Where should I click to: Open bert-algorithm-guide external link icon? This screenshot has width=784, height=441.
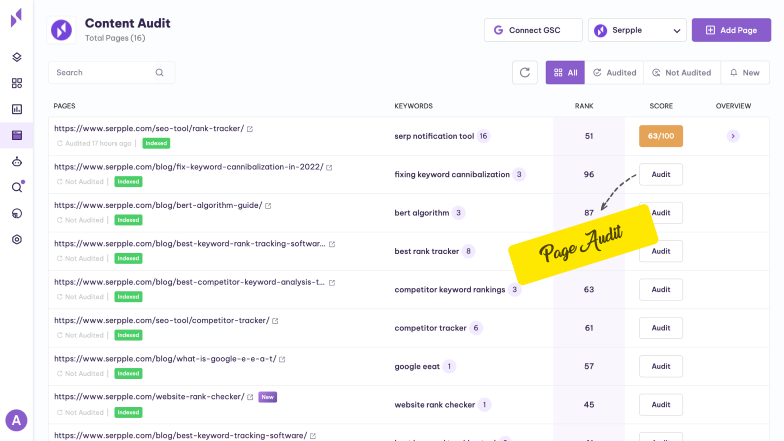pyautogui.click(x=268, y=206)
